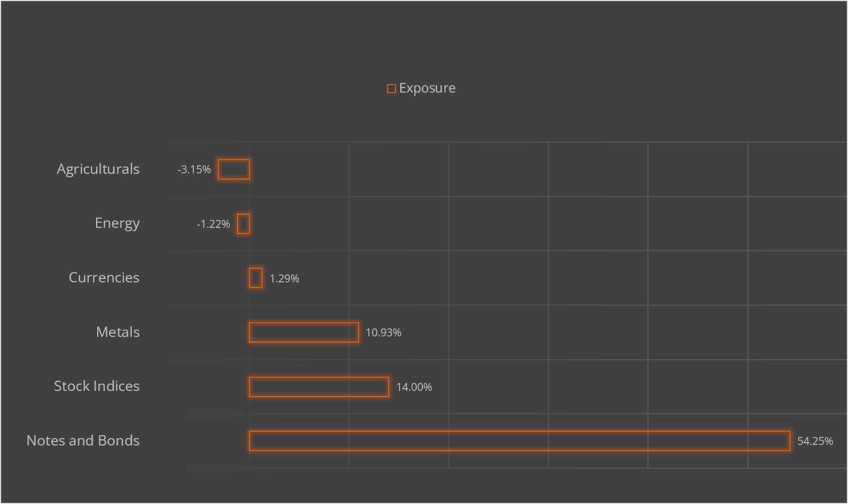The width and height of the screenshot is (848, 504).
Task: Select the 10.93% data label
Action: point(383,333)
